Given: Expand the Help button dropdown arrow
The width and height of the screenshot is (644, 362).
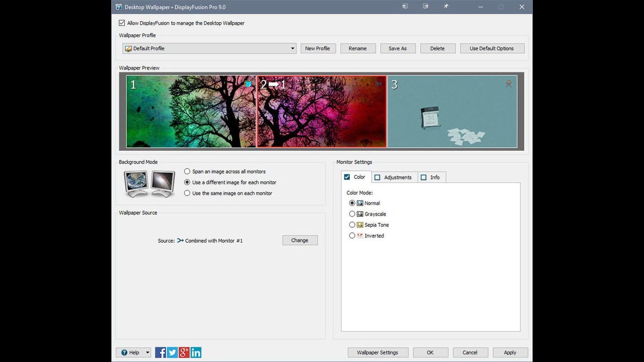Looking at the screenshot, I should click(x=147, y=352).
